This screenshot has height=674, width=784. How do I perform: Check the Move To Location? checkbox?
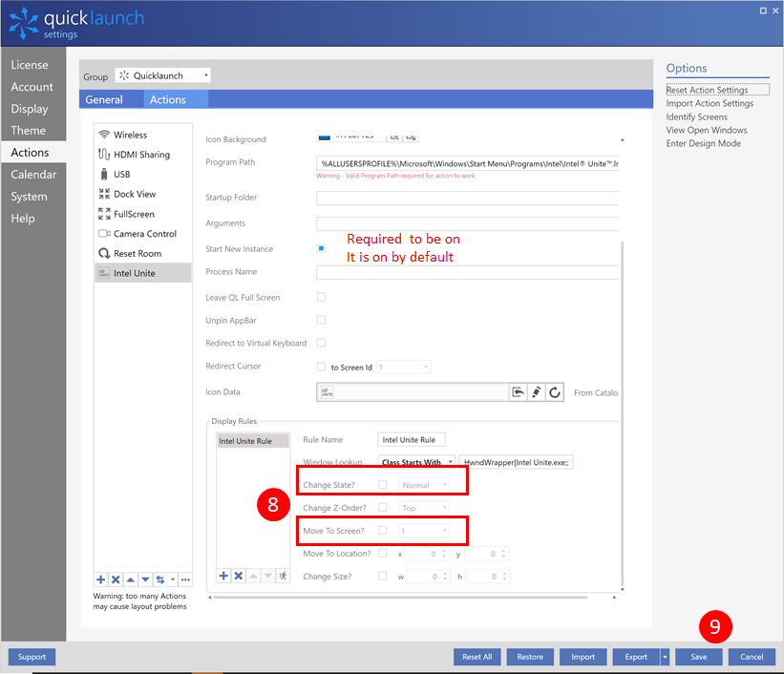tap(383, 553)
